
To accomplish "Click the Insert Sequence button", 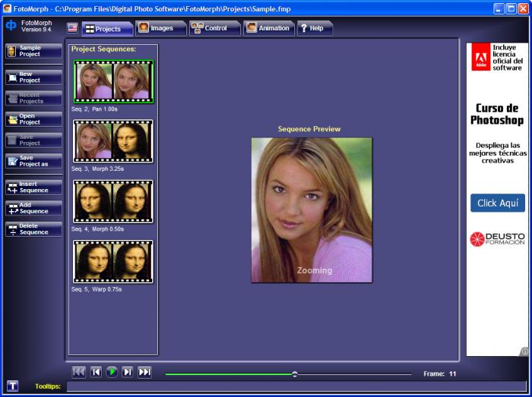I will click(33, 187).
